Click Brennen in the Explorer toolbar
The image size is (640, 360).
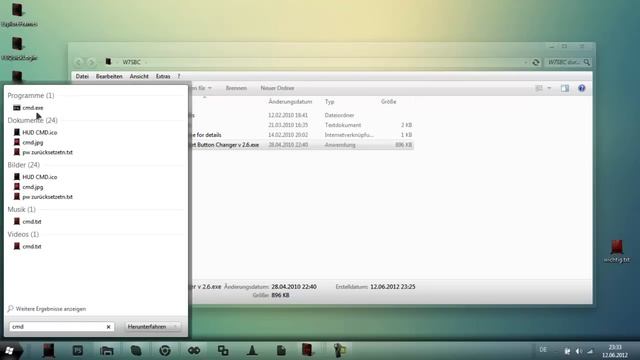click(x=236, y=88)
